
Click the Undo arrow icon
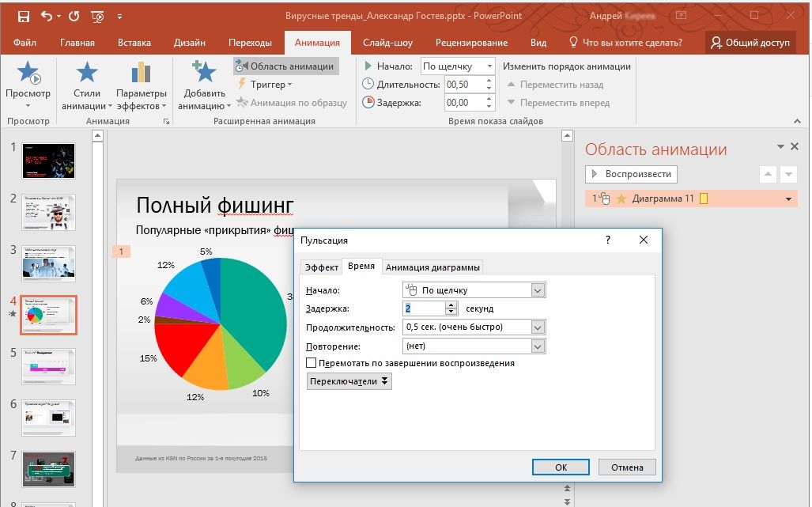(x=47, y=16)
